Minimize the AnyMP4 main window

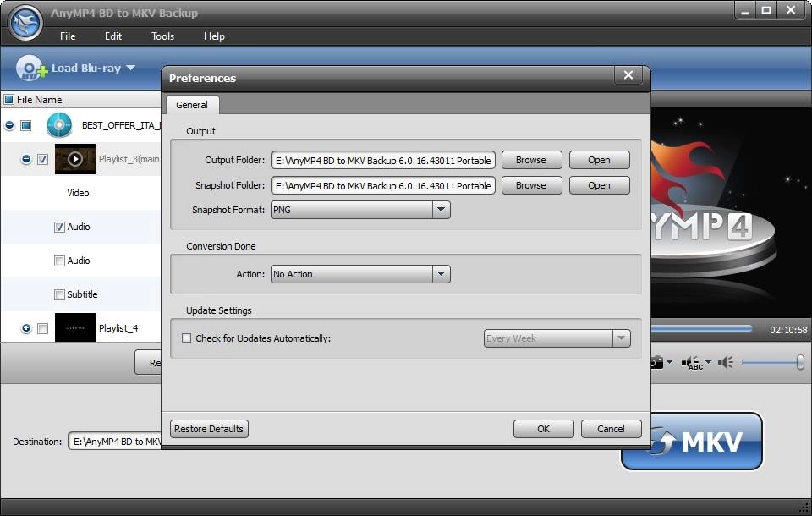tap(745, 10)
